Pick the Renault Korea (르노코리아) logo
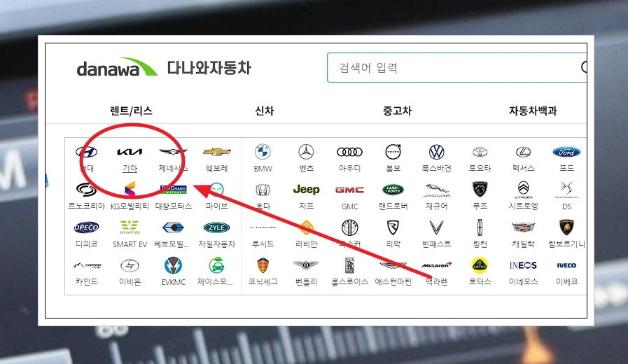628x364 pixels. point(87,190)
